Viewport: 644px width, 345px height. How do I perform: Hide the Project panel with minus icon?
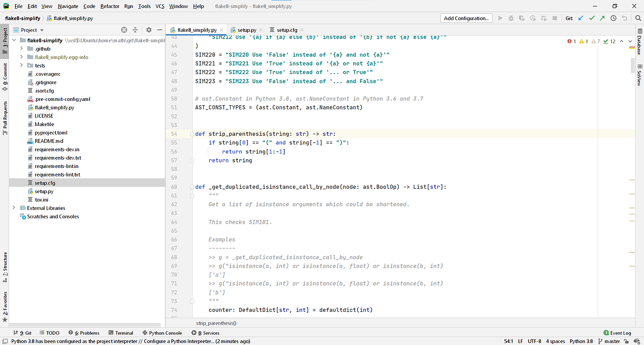coord(159,30)
